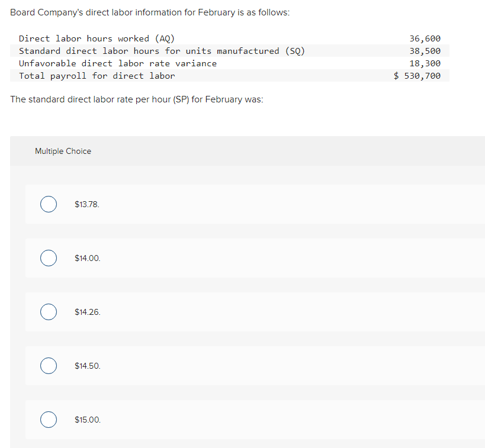Click the "$14.26." answer text label
485x448 pixels.
[88, 312]
